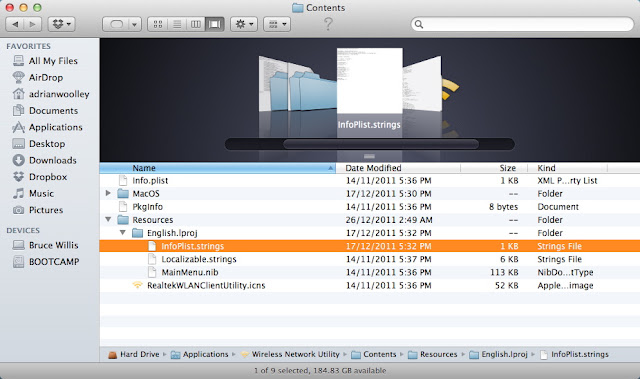The width and height of the screenshot is (640, 379).
Task: Click the Contents folder icon in title bar
Action: tap(298, 8)
